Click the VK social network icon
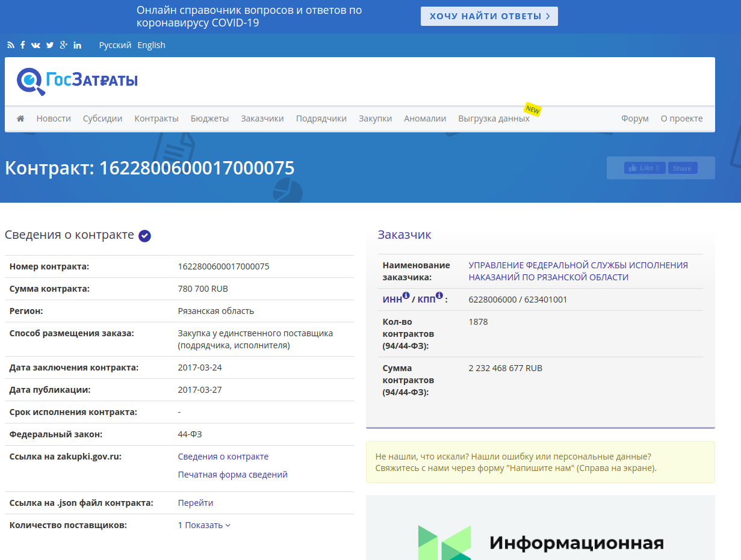This screenshot has height=560, width=741. (36, 45)
